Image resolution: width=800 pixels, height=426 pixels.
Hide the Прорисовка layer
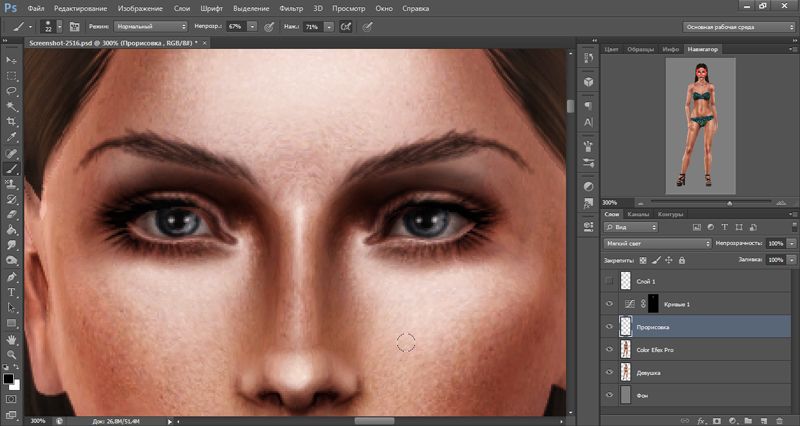[x=609, y=327]
